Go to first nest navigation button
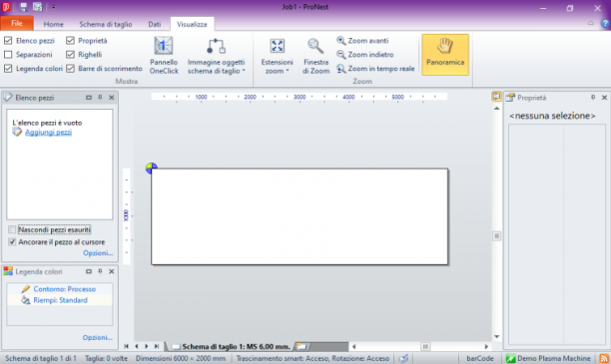The height and width of the screenshot is (364, 611). pos(126,346)
